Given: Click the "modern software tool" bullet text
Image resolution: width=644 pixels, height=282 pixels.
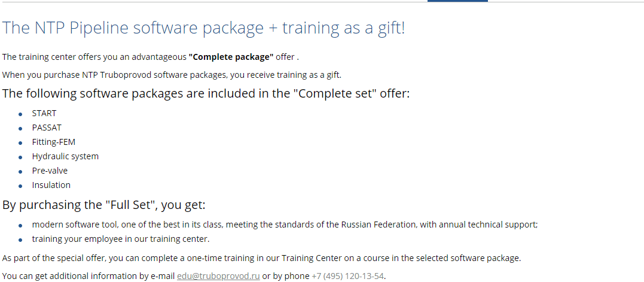Looking at the screenshot, I should click(x=285, y=225).
